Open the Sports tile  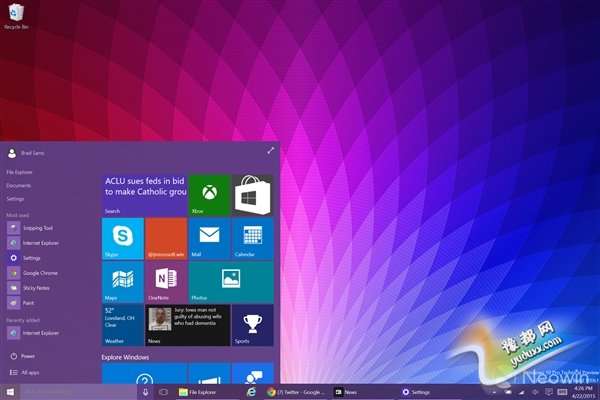[252, 325]
